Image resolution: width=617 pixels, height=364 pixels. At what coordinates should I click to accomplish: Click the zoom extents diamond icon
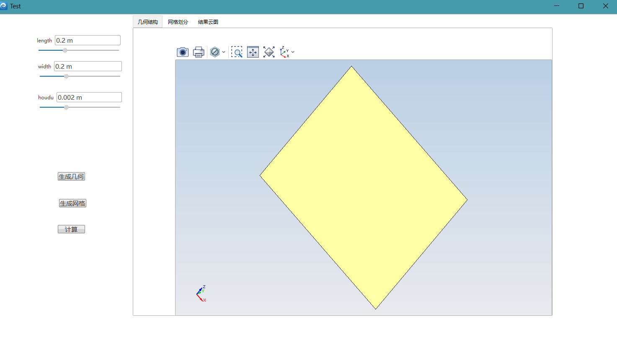(x=269, y=52)
